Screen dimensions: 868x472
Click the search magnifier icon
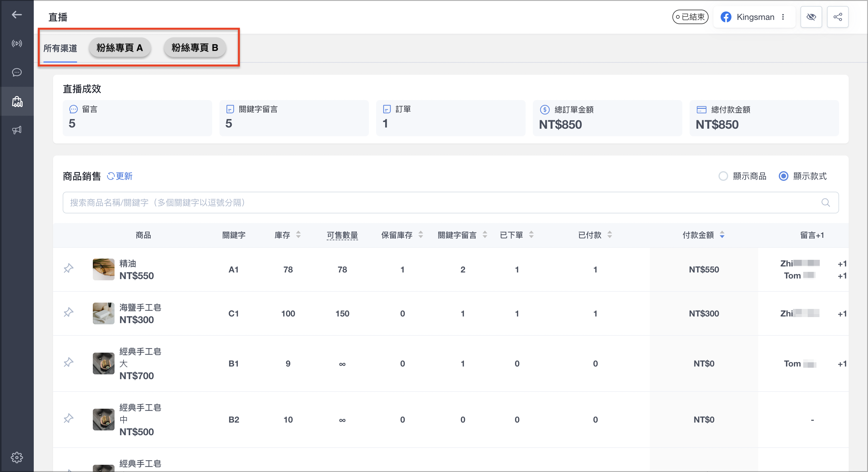[x=826, y=203]
